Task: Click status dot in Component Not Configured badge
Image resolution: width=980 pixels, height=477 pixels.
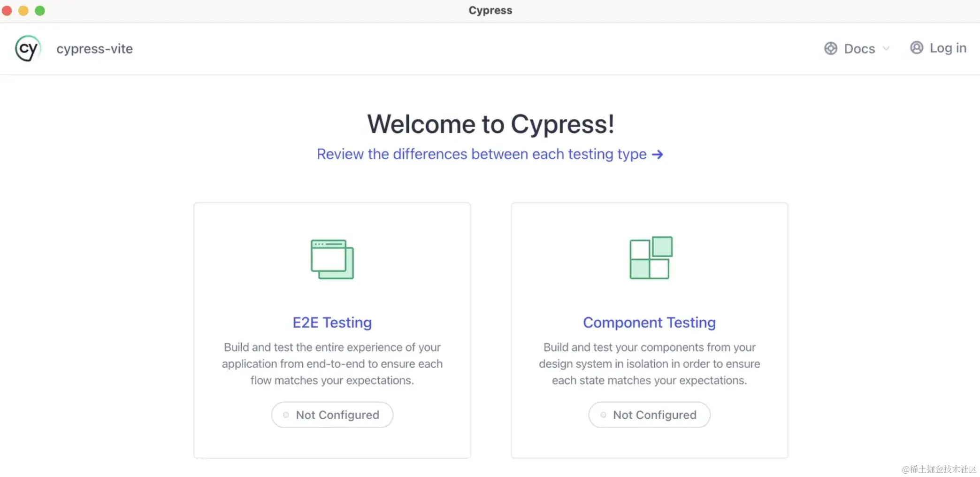Action: [603, 415]
